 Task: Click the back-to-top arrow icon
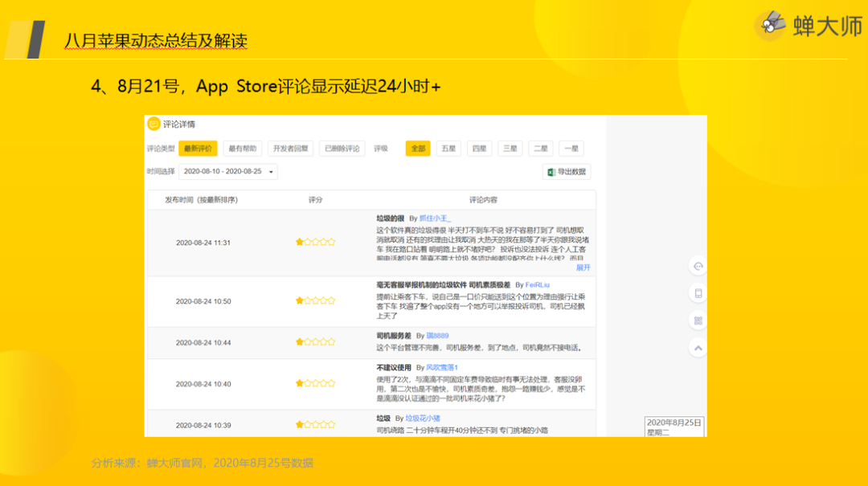click(698, 348)
